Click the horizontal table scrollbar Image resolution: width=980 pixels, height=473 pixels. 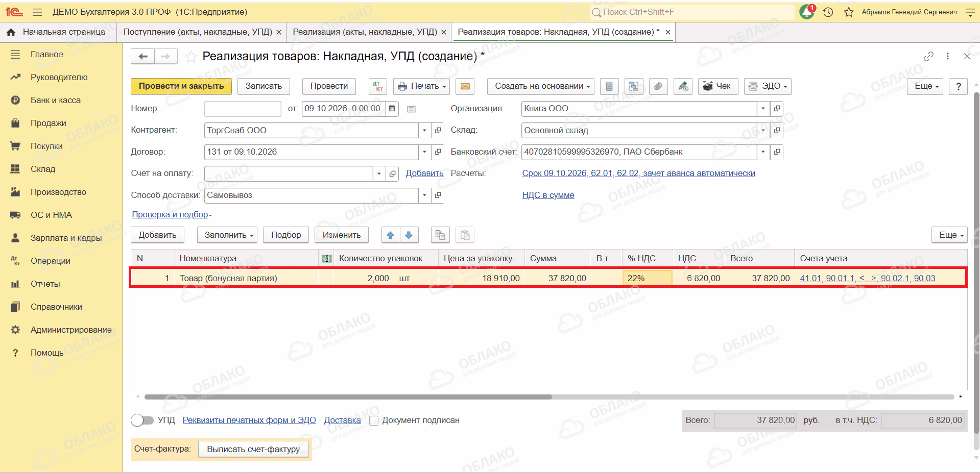348,396
